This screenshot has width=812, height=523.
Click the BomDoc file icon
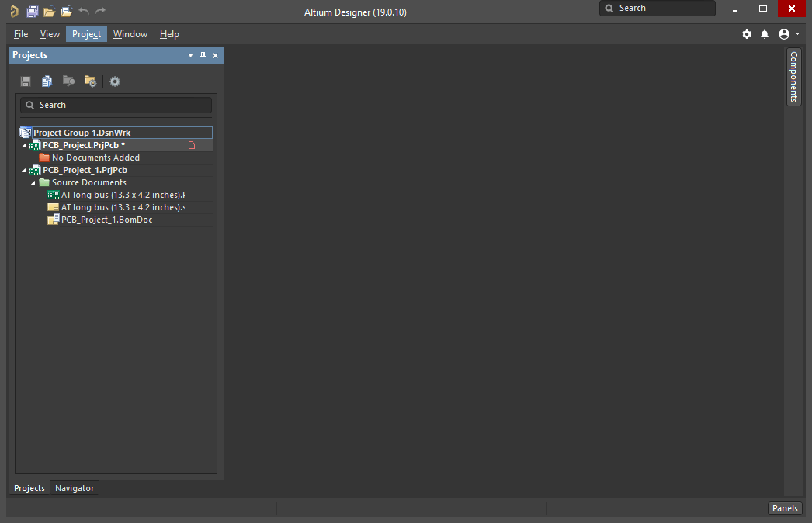tap(54, 220)
